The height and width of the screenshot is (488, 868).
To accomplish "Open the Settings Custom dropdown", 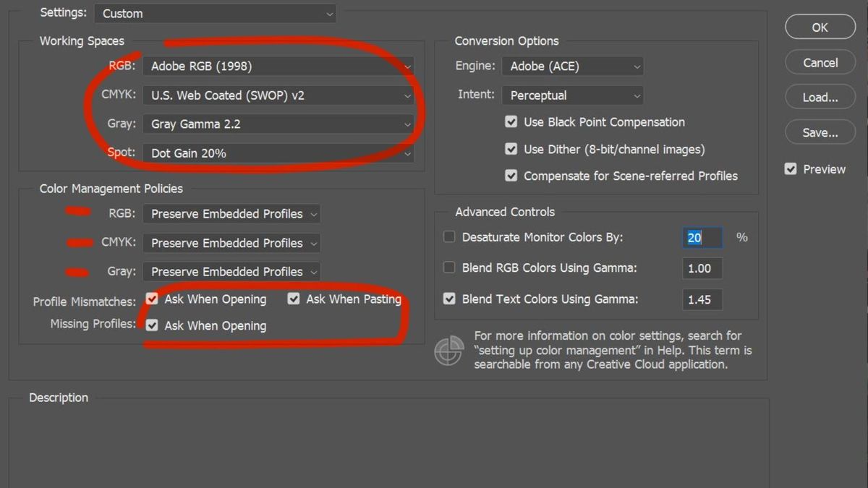I will pyautogui.click(x=215, y=13).
